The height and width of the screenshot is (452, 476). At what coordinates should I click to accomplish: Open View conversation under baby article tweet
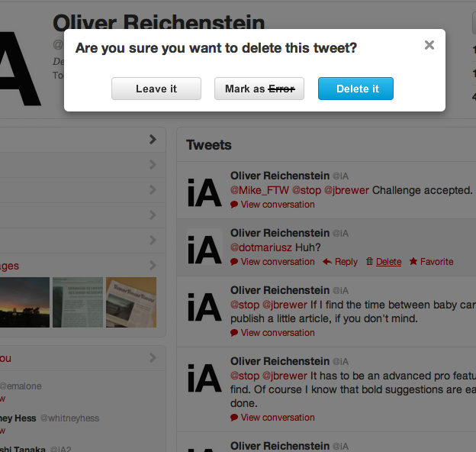(x=278, y=333)
